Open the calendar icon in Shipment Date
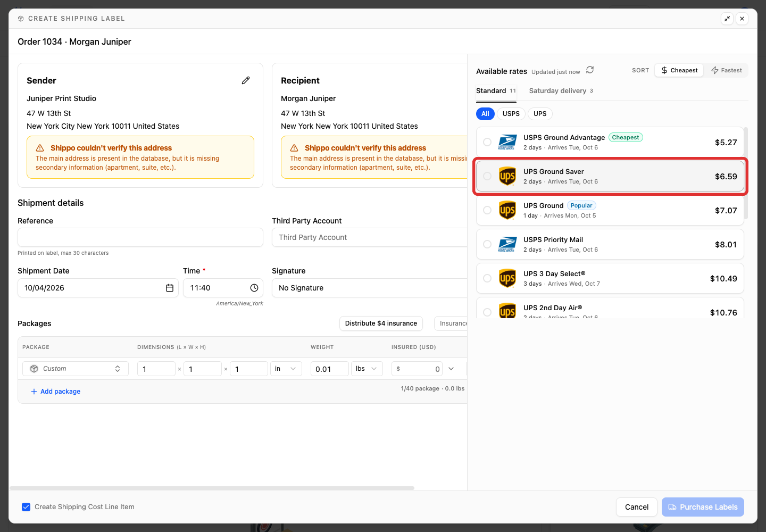 point(170,288)
